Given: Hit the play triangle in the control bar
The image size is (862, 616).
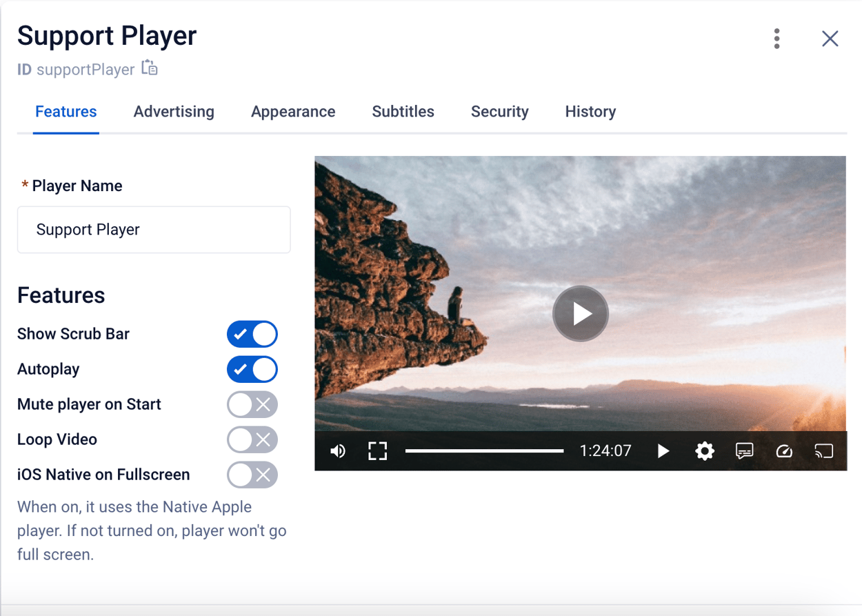Looking at the screenshot, I should [663, 451].
